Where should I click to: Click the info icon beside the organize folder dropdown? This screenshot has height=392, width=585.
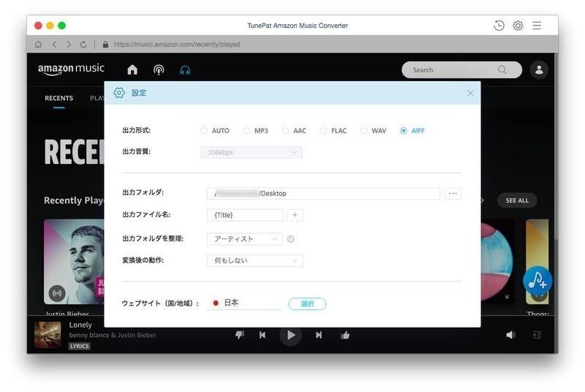pyautogui.click(x=290, y=239)
